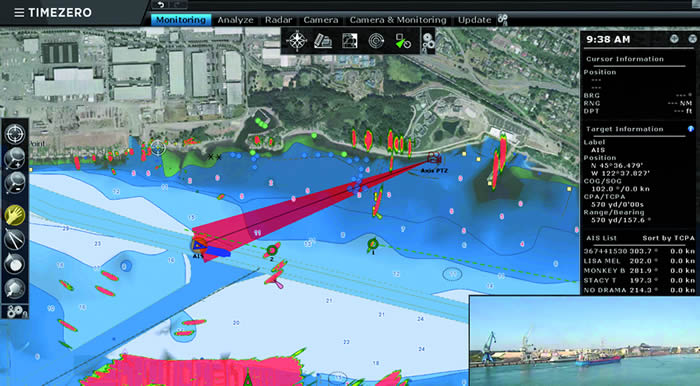700x386 pixels.
Task: Zoom in with the magnifier plus tool
Action: pos(15,158)
